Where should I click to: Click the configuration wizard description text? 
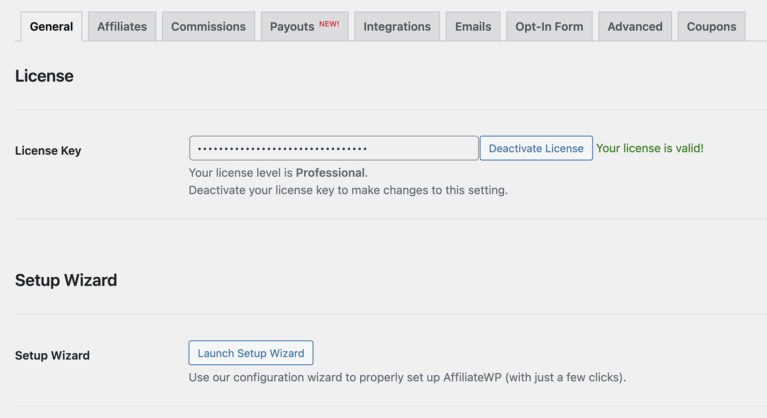(x=407, y=378)
